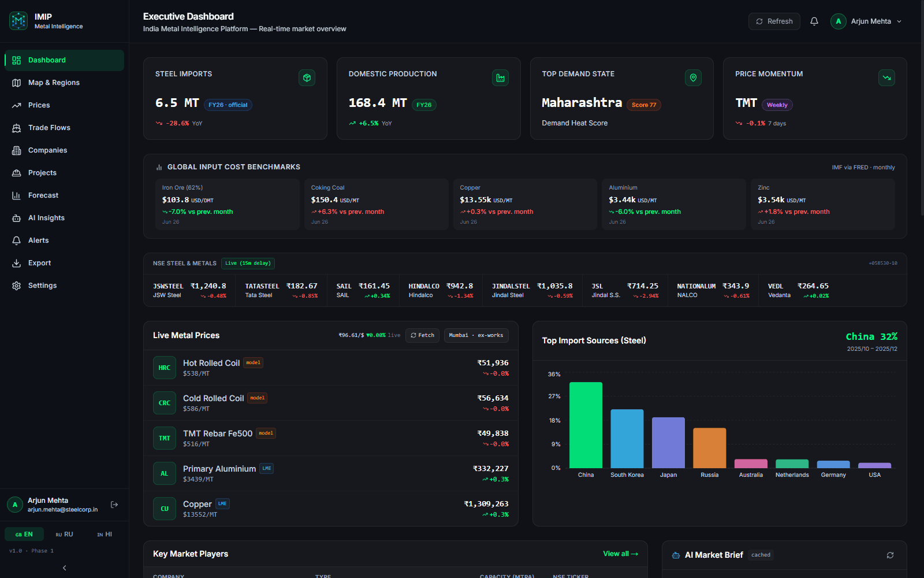This screenshot has width=924, height=578.
Task: Open Settings from sidebar
Action: pyautogui.click(x=64, y=286)
